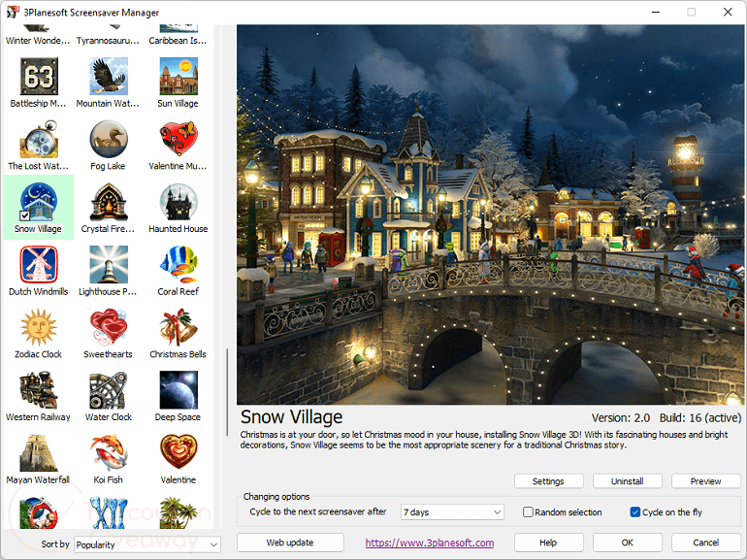
Task: Select the Haunted House screensaver icon
Action: point(179,202)
